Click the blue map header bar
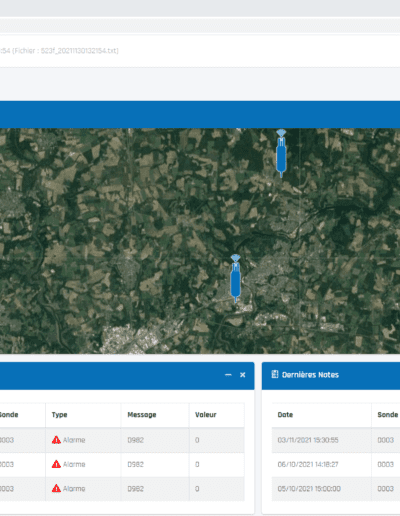Viewport: 400px width, 516px height. 200,114
